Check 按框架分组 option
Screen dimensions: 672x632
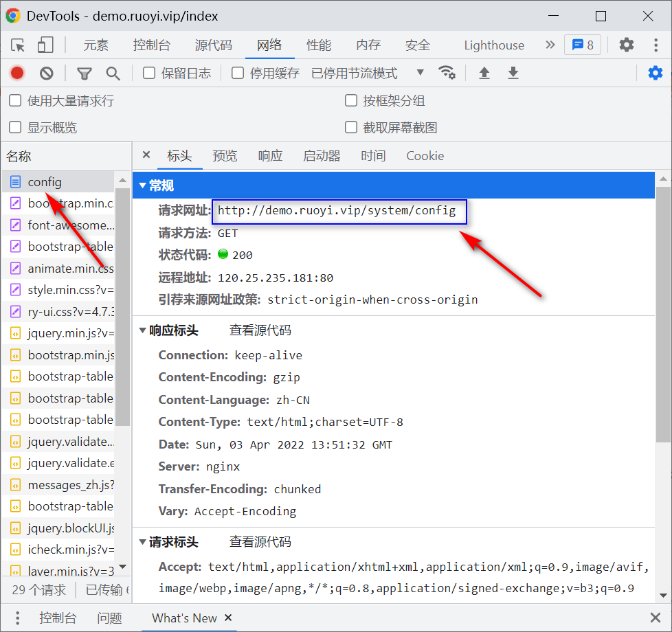pos(351,101)
